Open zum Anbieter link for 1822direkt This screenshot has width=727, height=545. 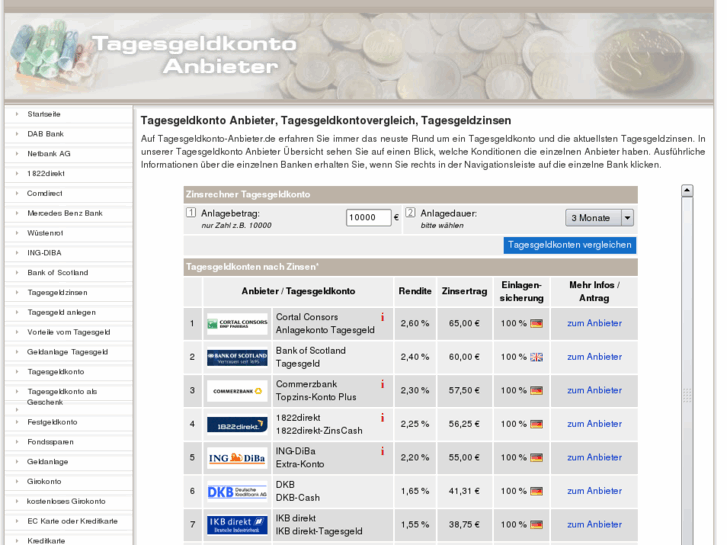point(594,423)
